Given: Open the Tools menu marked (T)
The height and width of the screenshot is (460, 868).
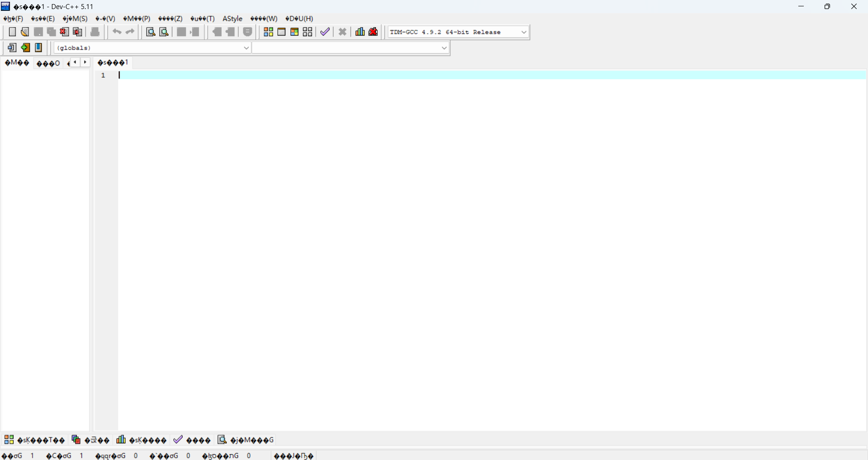Looking at the screenshot, I should [x=203, y=19].
